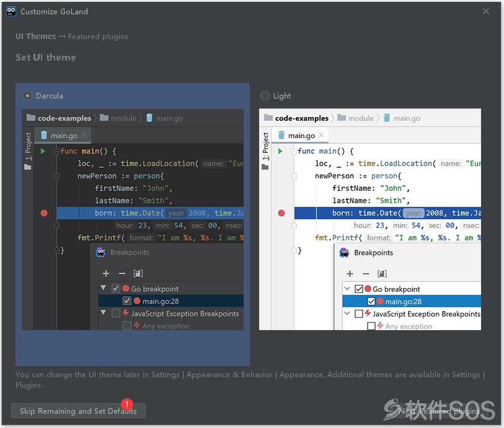Screen dimensions: 504x428
Task: Click the Go gopher breadcrumb icon in Darcula preview
Action: click(149, 118)
